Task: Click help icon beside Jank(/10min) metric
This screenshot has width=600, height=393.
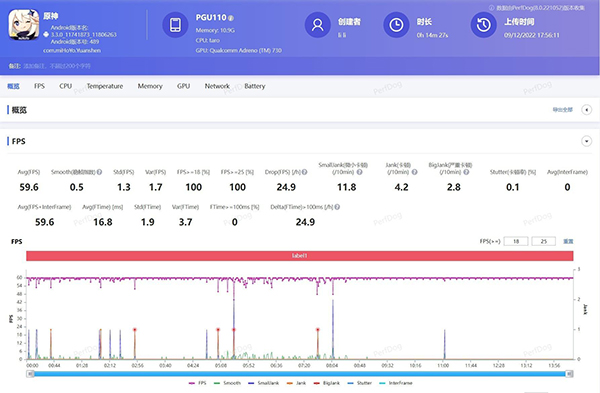Action: click(x=414, y=172)
